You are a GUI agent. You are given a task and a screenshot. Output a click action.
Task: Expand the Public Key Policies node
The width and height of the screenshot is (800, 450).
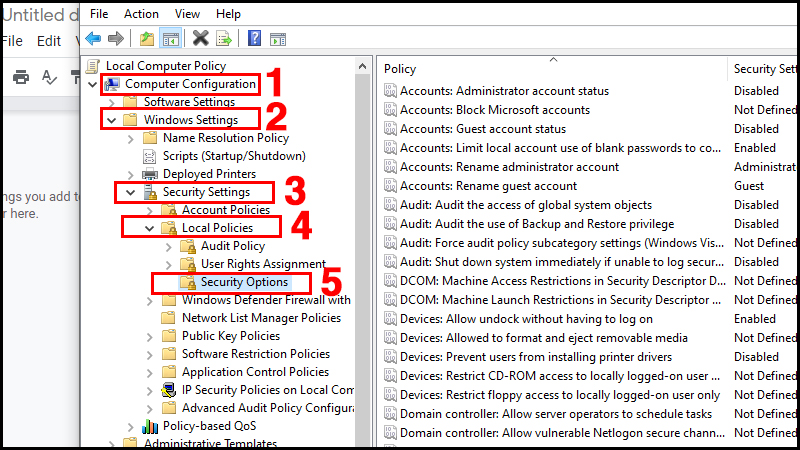149,337
